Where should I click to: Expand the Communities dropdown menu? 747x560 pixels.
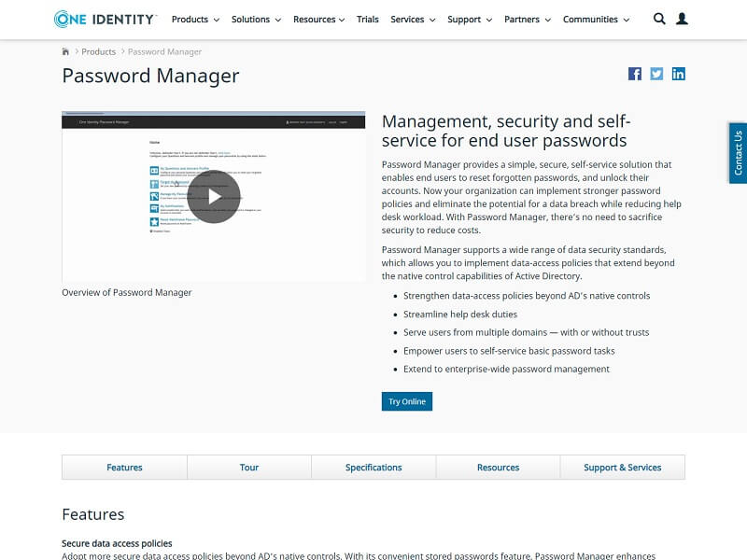coord(596,20)
